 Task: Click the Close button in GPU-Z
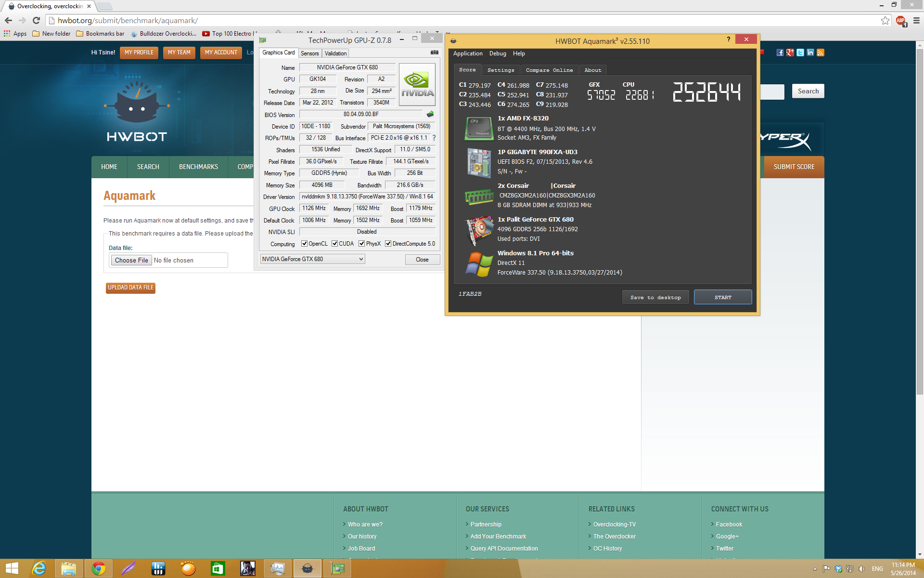422,260
